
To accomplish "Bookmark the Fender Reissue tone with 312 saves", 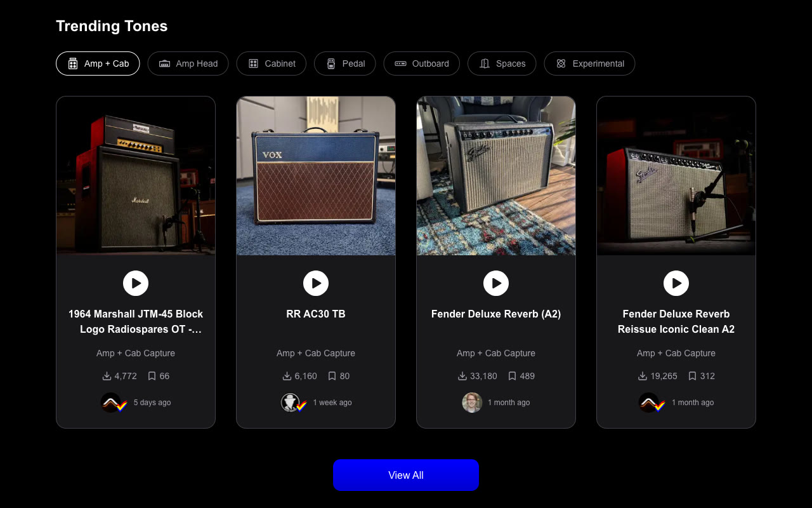I will click(x=692, y=376).
